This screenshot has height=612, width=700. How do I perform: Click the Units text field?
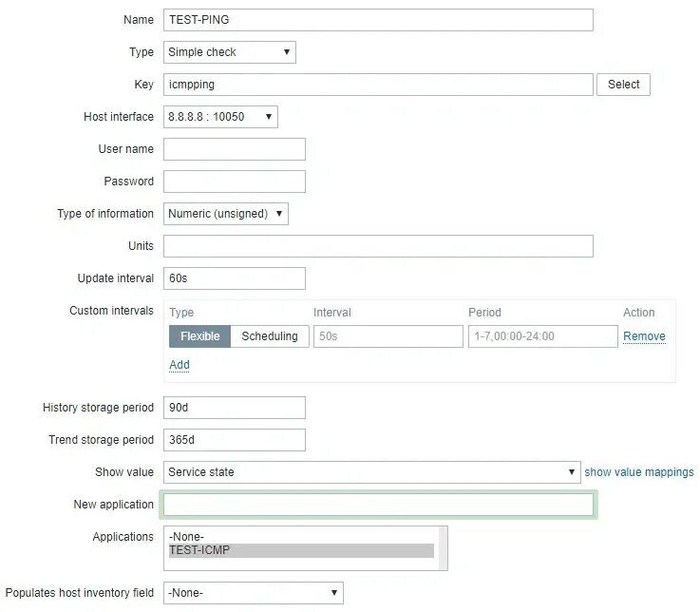tap(378, 246)
